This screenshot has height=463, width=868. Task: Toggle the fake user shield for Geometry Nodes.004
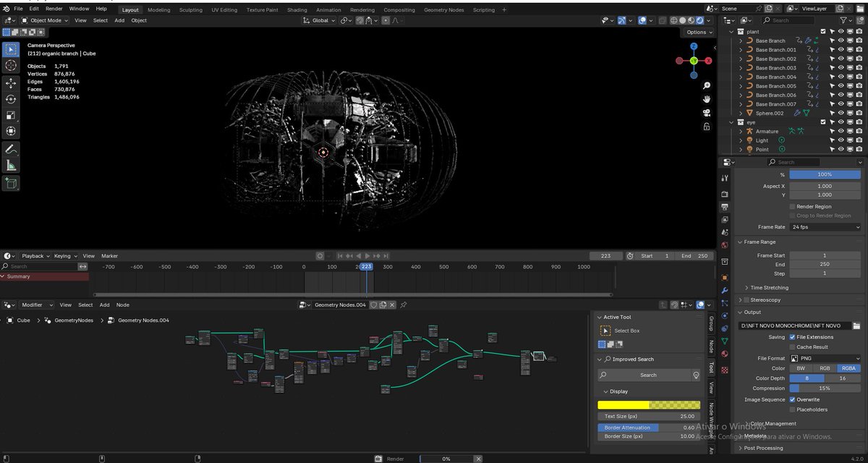[375, 305]
